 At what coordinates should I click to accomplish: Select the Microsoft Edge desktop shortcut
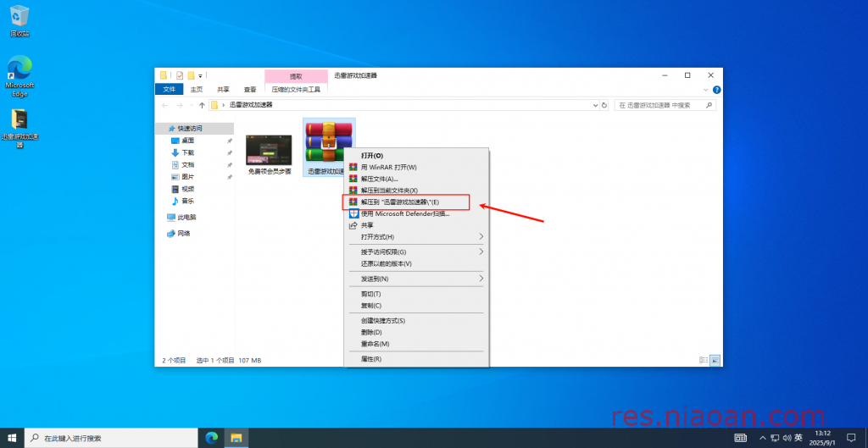click(x=19, y=75)
